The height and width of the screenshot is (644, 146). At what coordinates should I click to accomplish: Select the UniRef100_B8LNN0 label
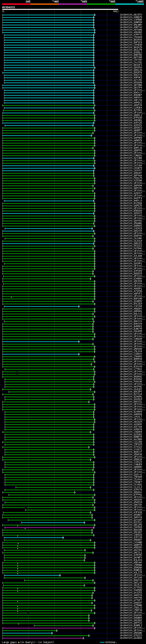131,25
